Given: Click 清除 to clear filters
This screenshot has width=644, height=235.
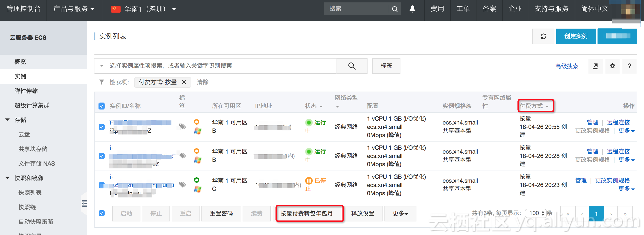Looking at the screenshot, I should (x=203, y=82).
